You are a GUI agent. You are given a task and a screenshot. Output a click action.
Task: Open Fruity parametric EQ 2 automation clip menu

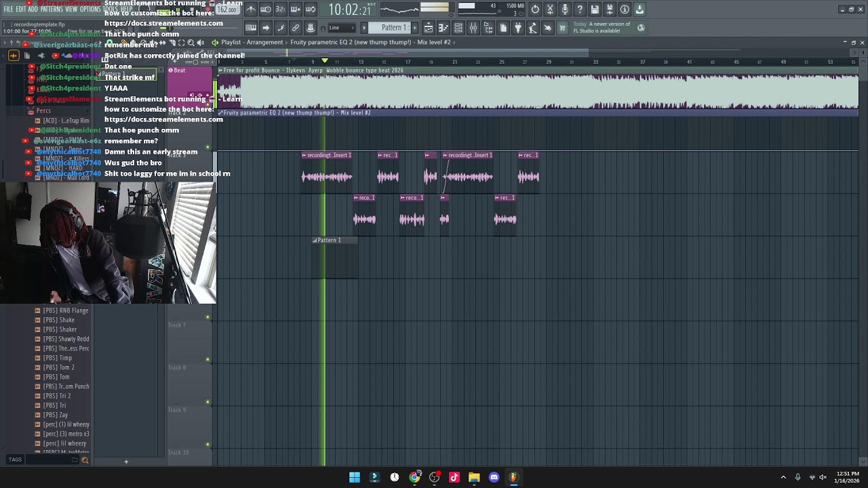click(220, 113)
